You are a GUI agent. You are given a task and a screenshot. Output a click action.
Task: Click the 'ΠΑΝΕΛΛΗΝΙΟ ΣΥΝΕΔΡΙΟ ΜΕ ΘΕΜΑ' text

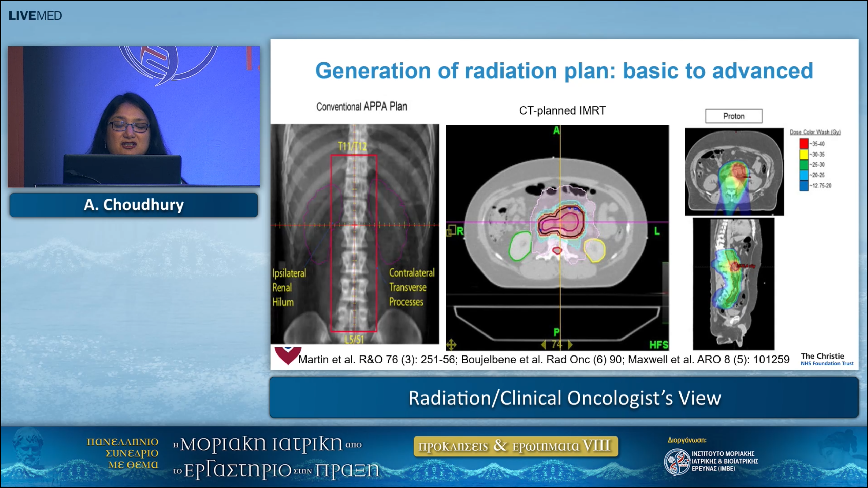point(123,453)
